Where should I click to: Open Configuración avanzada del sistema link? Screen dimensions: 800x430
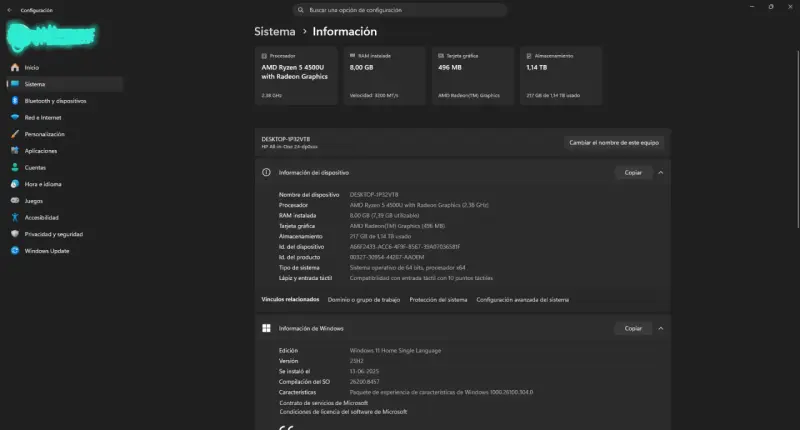(522, 300)
